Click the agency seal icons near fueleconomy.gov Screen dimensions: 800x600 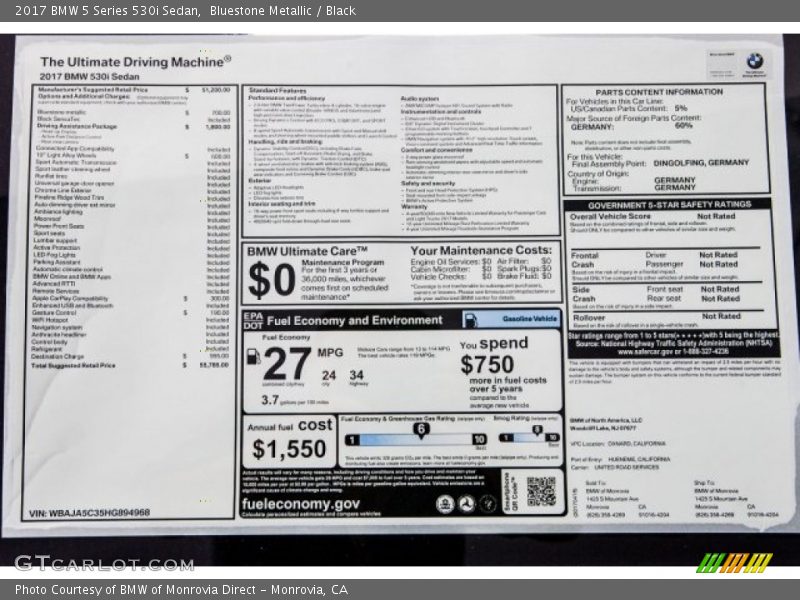click(x=467, y=505)
